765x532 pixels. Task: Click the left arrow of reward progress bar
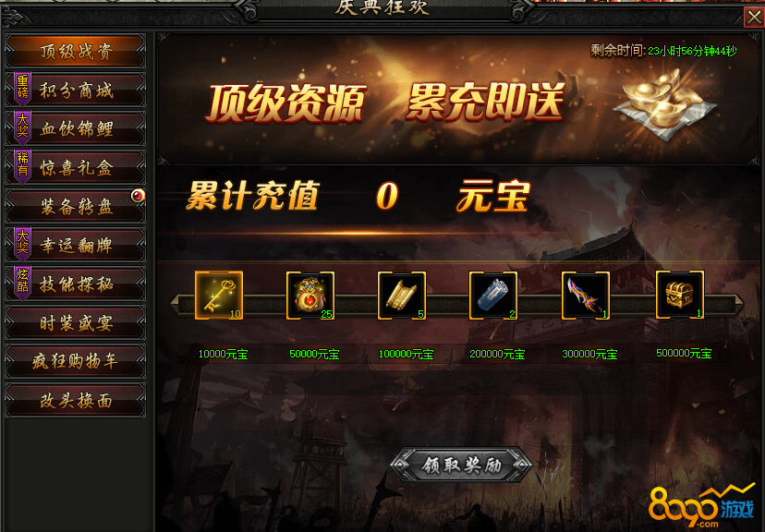[176, 304]
